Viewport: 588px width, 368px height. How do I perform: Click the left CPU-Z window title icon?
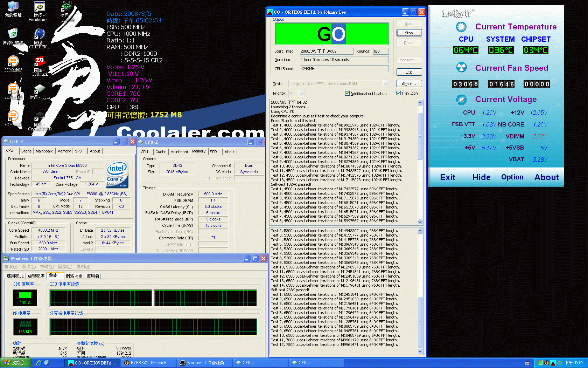point(6,142)
